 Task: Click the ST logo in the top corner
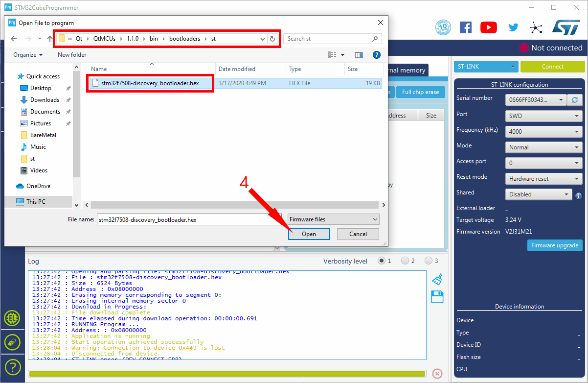(x=566, y=27)
